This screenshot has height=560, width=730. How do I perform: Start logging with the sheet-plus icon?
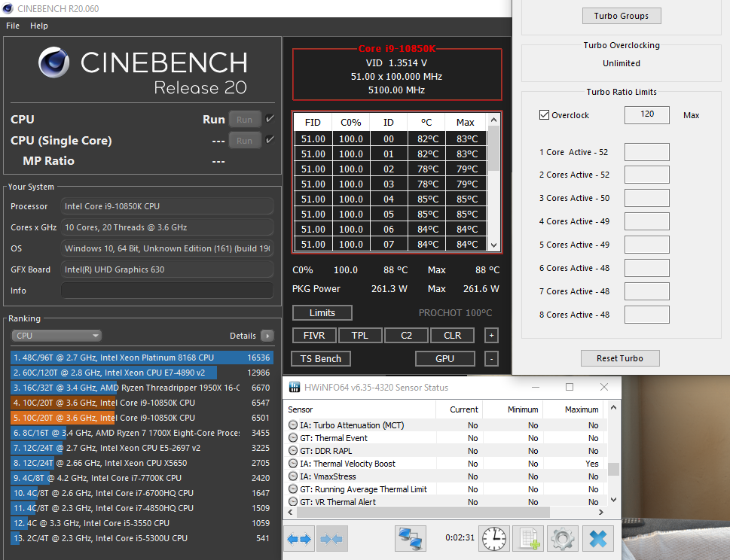(x=528, y=539)
